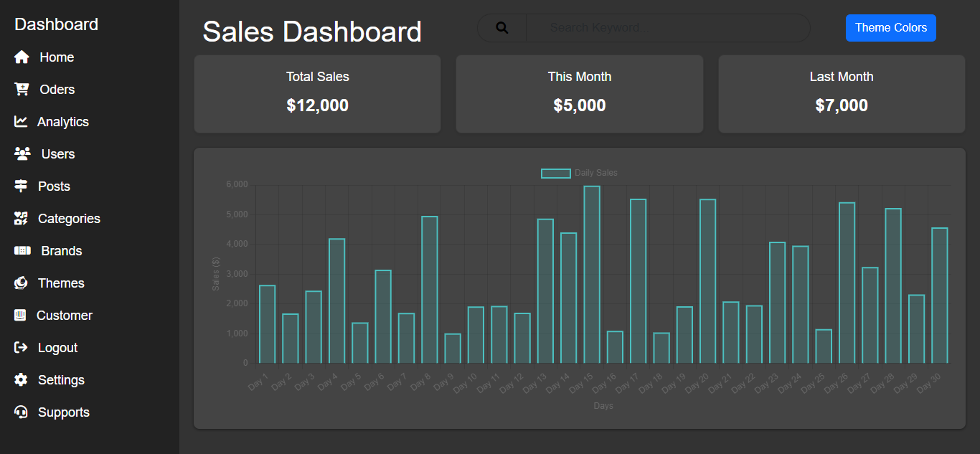Focus the Search Keyword input field
This screenshot has height=454, width=980.
[x=667, y=28]
